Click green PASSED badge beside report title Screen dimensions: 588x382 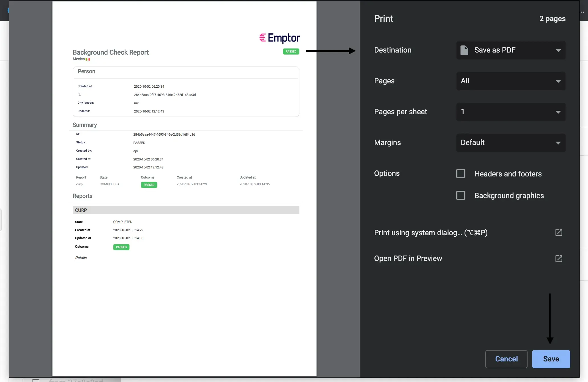click(x=291, y=52)
